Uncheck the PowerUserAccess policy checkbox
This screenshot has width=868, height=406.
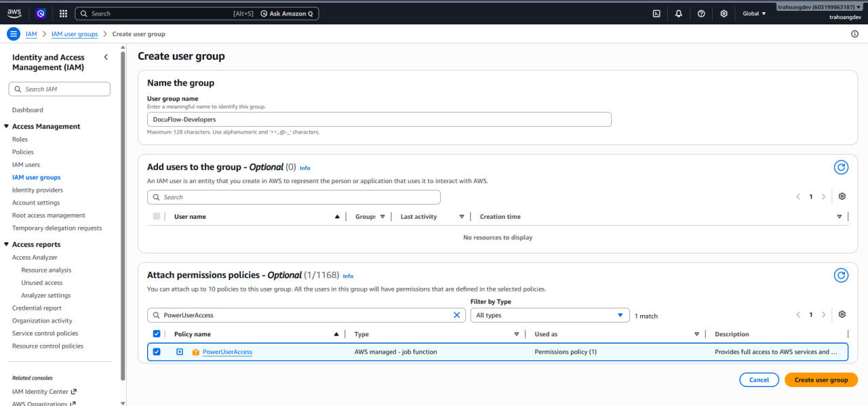pos(157,352)
